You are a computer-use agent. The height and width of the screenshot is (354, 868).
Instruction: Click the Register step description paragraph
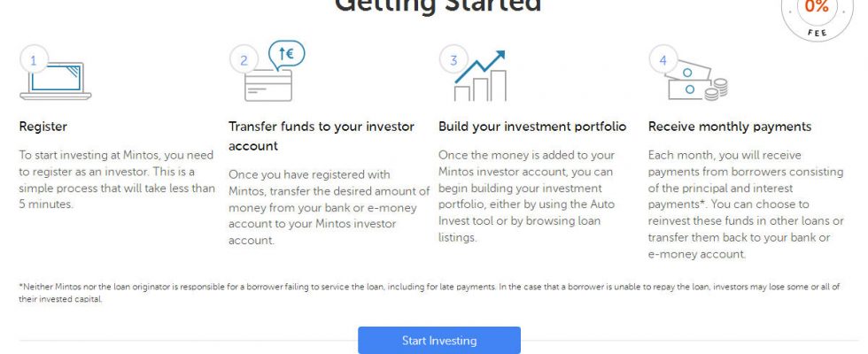(x=117, y=179)
